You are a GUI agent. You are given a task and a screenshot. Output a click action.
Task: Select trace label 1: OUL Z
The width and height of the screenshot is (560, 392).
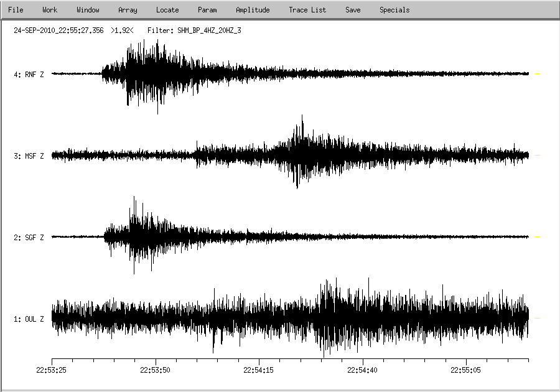coord(29,319)
